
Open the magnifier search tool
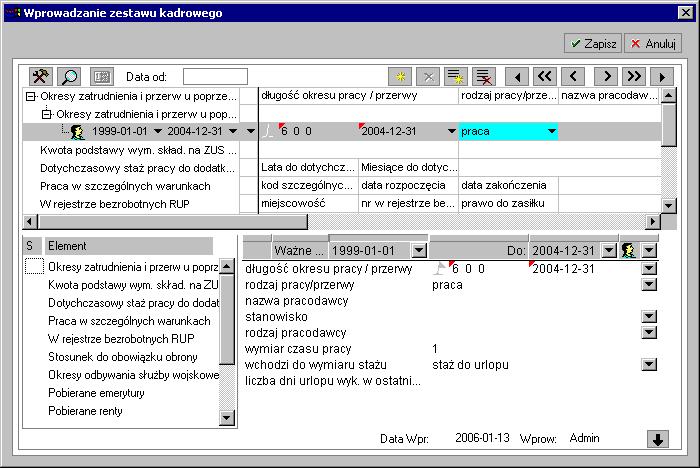tap(69, 76)
